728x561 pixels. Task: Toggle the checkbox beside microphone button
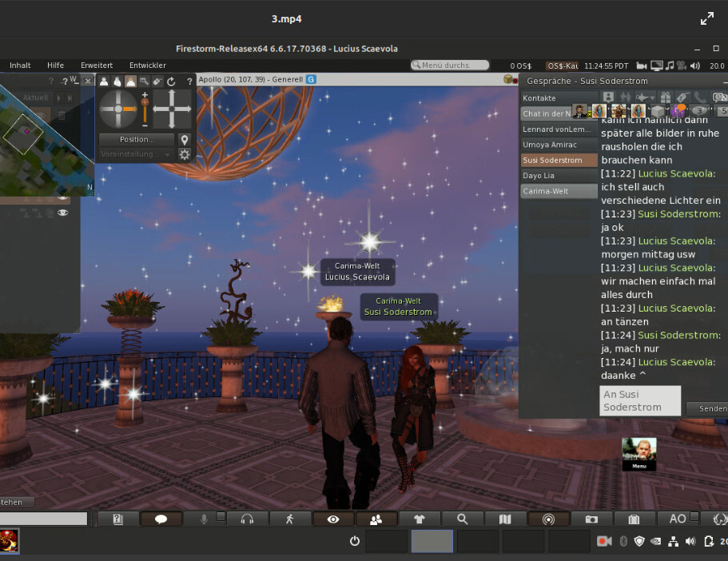(x=221, y=517)
